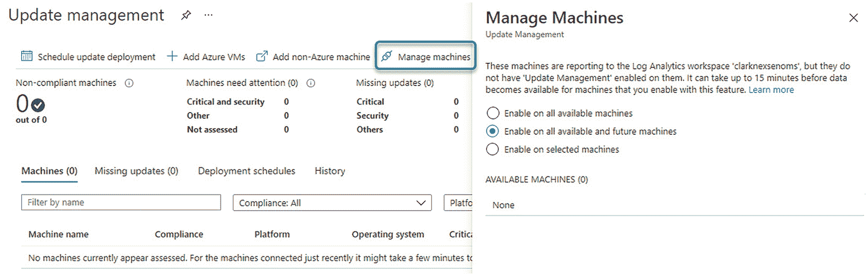Click the compliant checkmark badge icon

tap(38, 105)
